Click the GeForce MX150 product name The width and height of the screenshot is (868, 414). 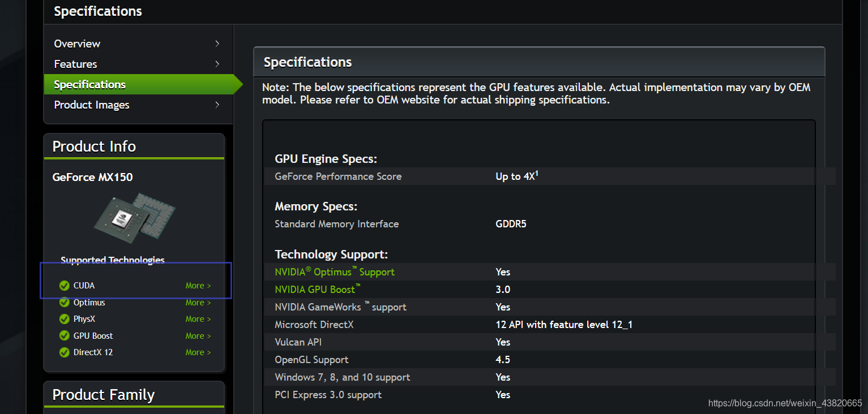[92, 177]
